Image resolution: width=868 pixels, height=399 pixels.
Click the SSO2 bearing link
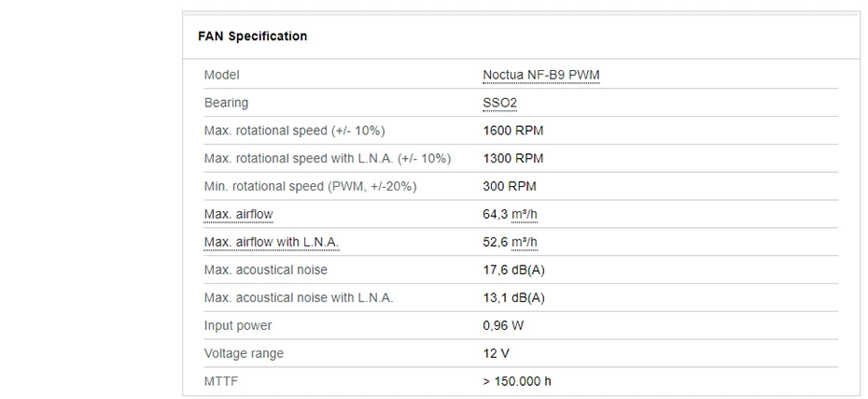[499, 103]
